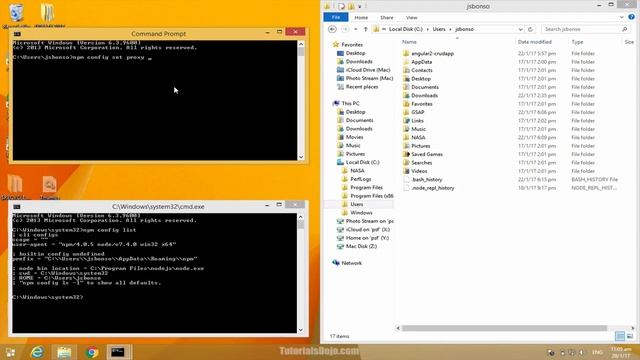
Task: Open Internet Explorer from the taskbar
Action: coord(37,352)
